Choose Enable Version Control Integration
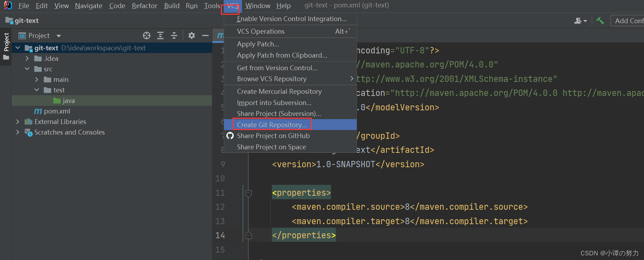644x260 pixels. [x=291, y=19]
